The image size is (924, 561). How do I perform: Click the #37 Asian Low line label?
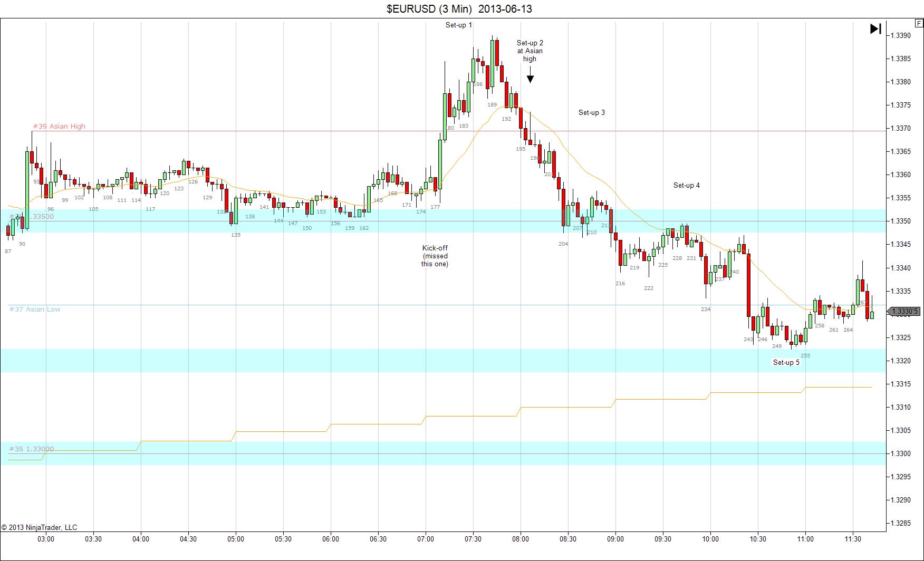point(35,309)
